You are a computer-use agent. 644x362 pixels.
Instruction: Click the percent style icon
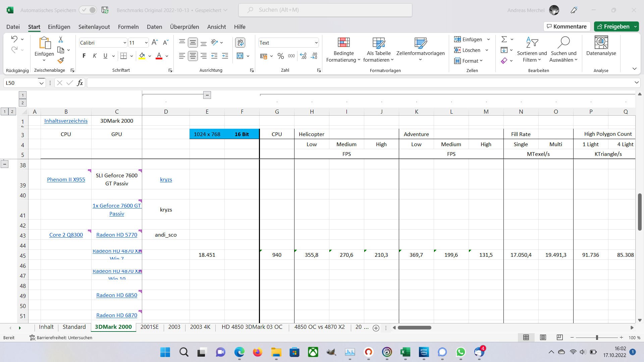(281, 56)
